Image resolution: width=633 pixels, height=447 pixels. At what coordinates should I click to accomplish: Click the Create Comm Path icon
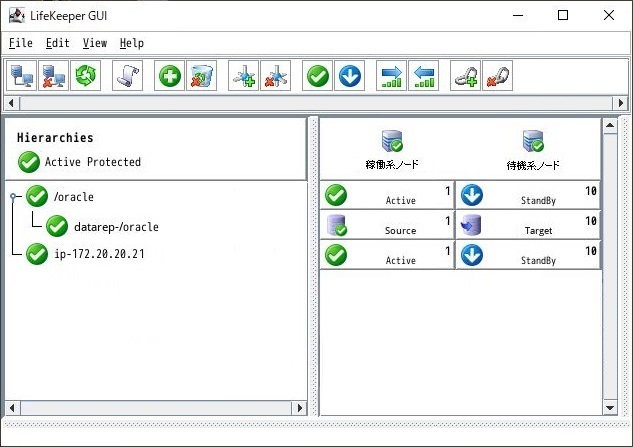(243, 76)
